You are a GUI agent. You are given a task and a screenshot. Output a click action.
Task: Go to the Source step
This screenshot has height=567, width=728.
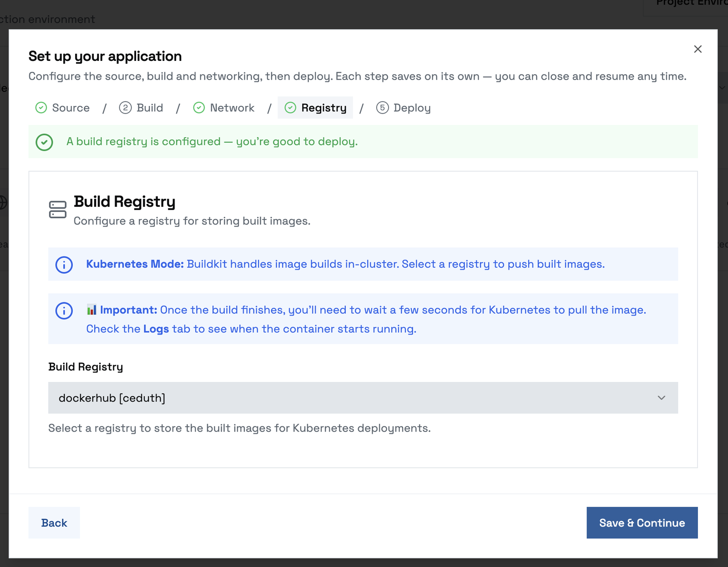pos(62,108)
